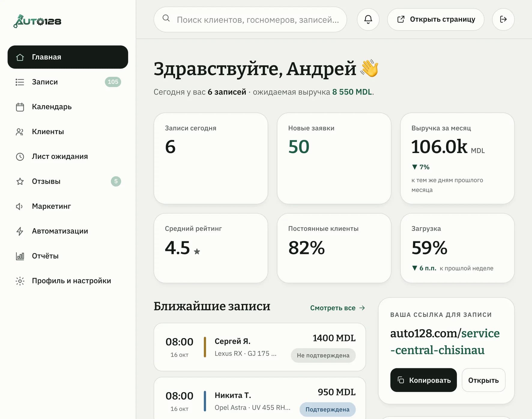Click the calendar icon beside Календарь
532x419 pixels.
point(20,107)
